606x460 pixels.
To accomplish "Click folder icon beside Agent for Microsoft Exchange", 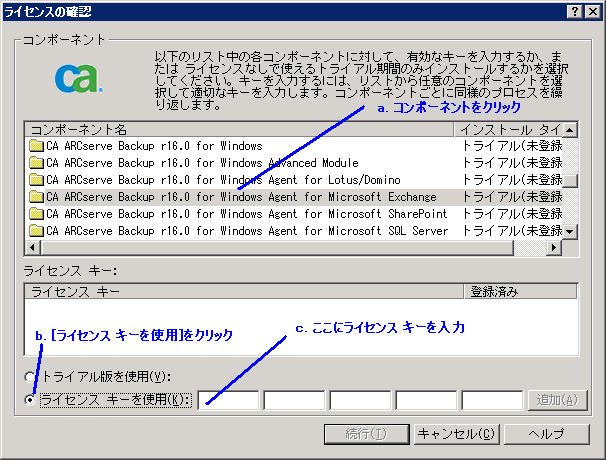I will tap(36, 197).
